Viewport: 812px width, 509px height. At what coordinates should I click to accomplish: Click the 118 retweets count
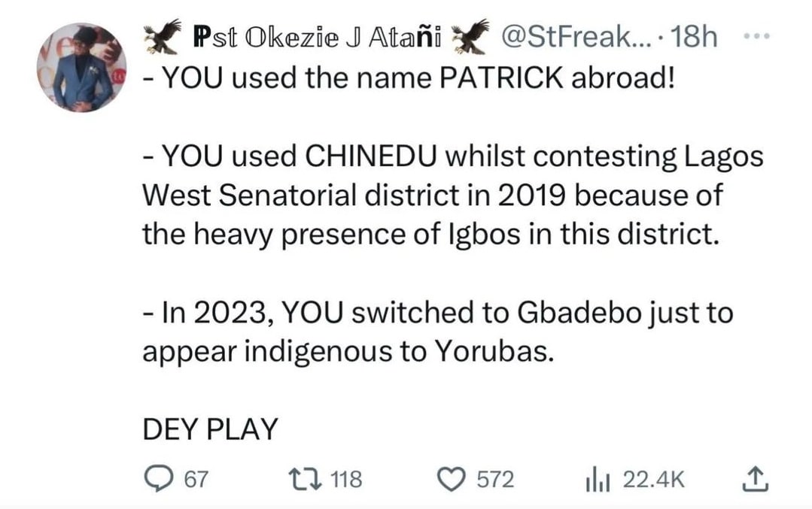(346, 480)
